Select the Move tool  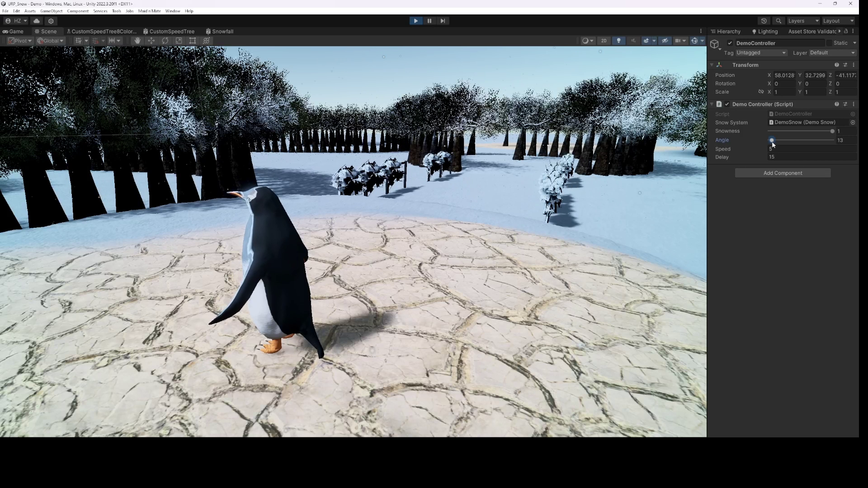[151, 41]
